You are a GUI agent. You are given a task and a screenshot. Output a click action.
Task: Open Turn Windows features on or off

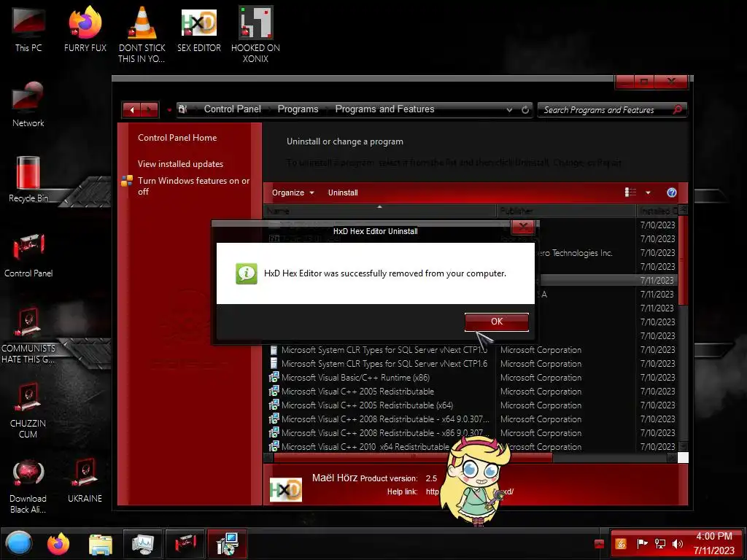tap(193, 186)
